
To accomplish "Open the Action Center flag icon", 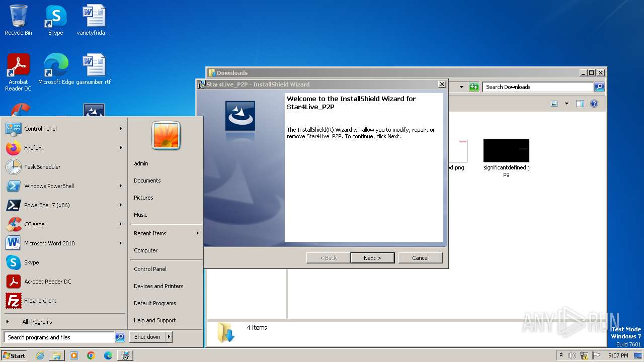I will pyautogui.click(x=596, y=355).
